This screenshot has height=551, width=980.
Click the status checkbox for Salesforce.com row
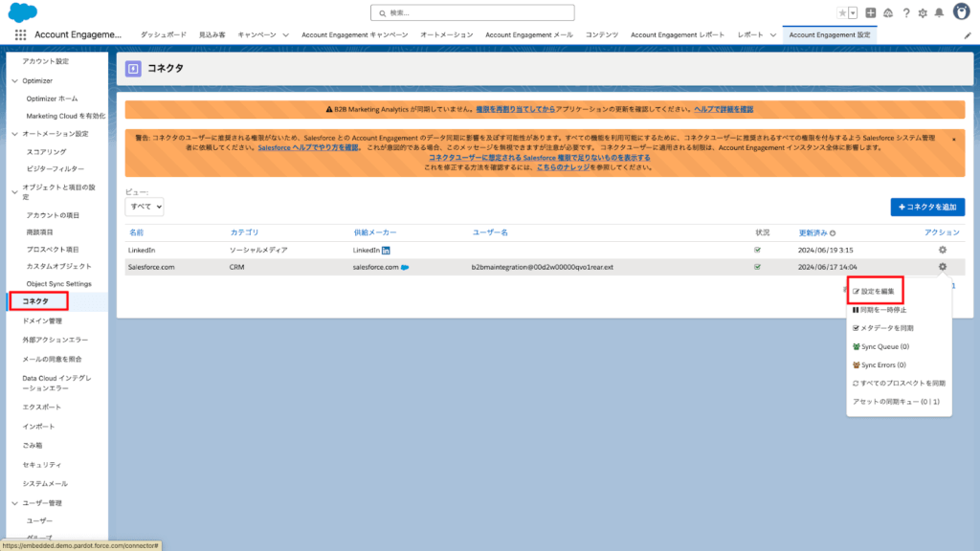(756, 269)
